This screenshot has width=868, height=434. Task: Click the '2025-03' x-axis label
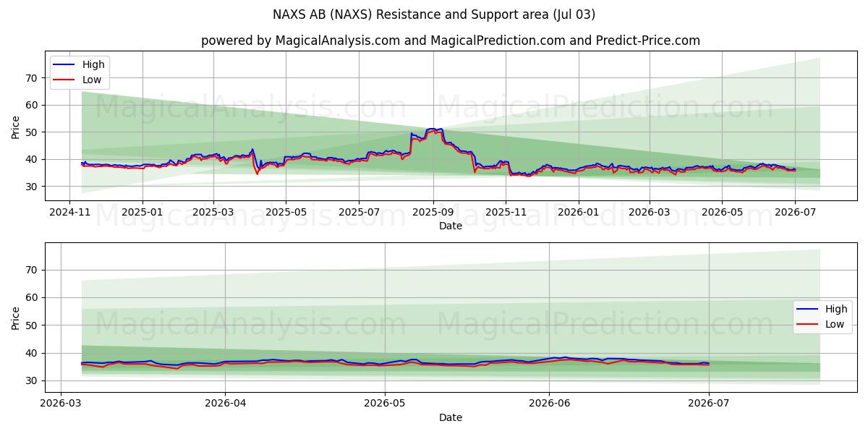coord(213,213)
